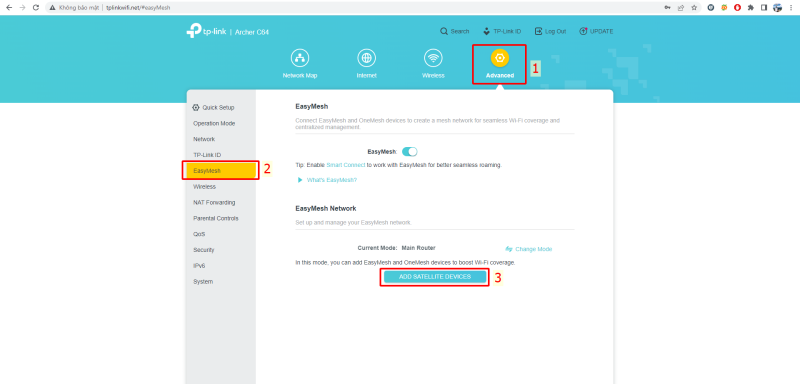Open NAT Forwarding in sidebar
Screen dimensions: 800x384
(x=214, y=202)
